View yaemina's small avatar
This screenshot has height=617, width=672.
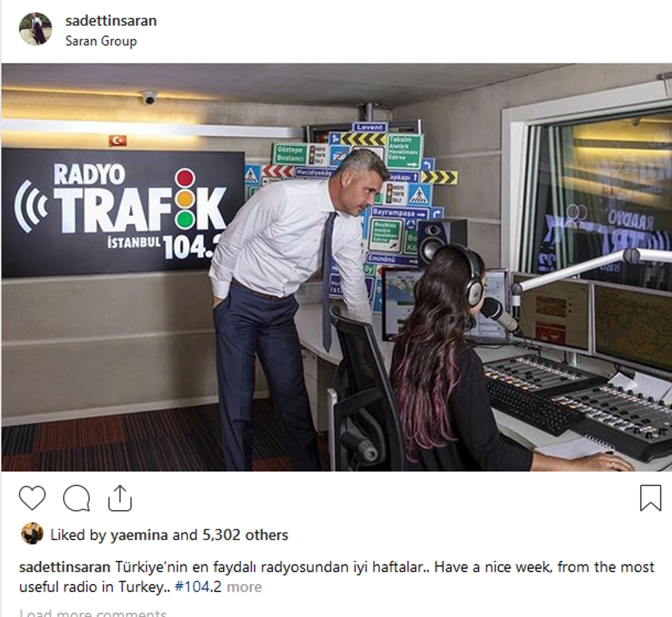coord(32,534)
